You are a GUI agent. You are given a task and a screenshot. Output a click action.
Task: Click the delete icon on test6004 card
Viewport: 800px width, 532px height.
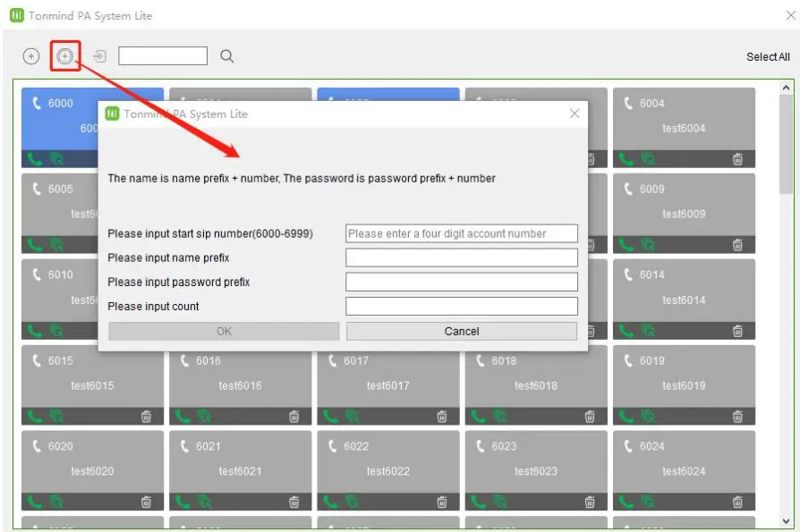point(737,158)
